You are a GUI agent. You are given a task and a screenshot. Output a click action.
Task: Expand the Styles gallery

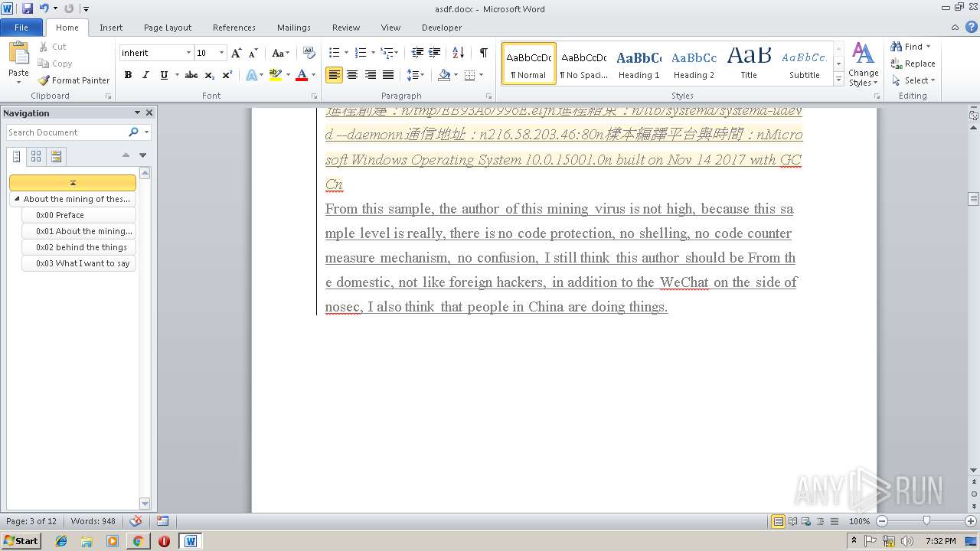[838, 80]
